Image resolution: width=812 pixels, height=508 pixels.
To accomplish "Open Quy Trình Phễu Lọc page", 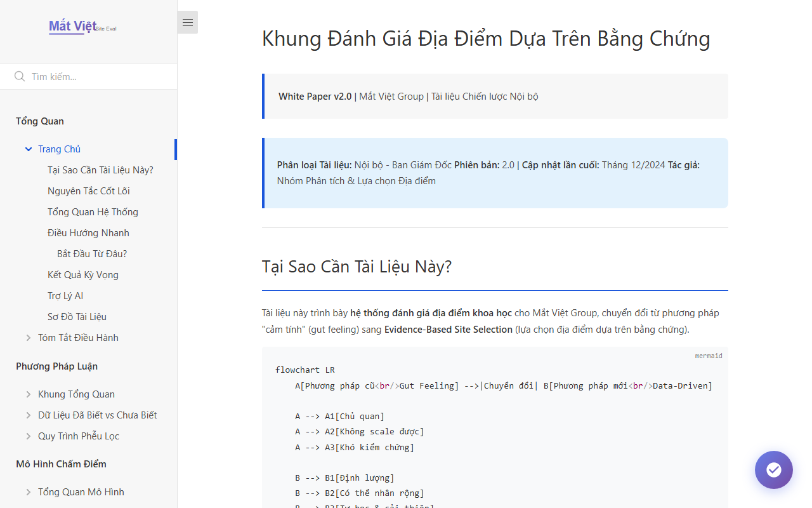I will click(79, 436).
